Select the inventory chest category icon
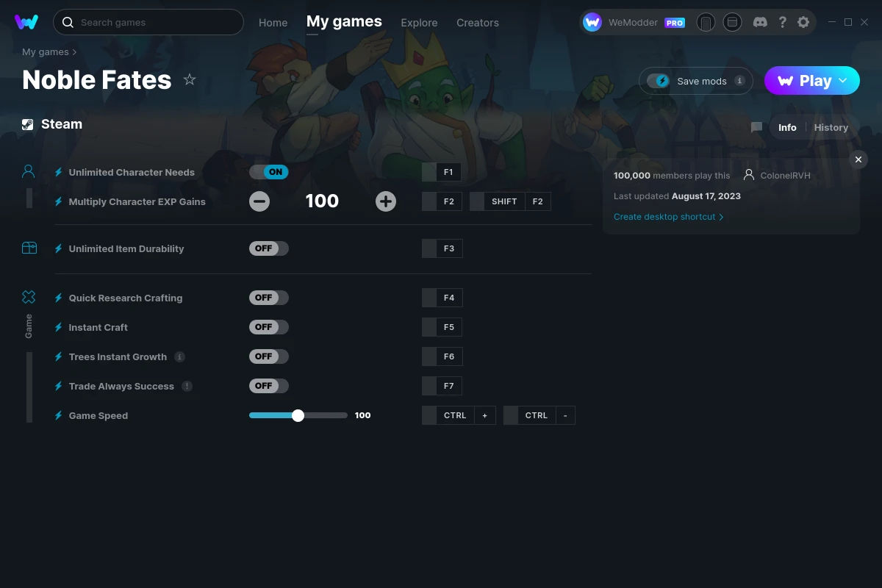 [x=29, y=248]
